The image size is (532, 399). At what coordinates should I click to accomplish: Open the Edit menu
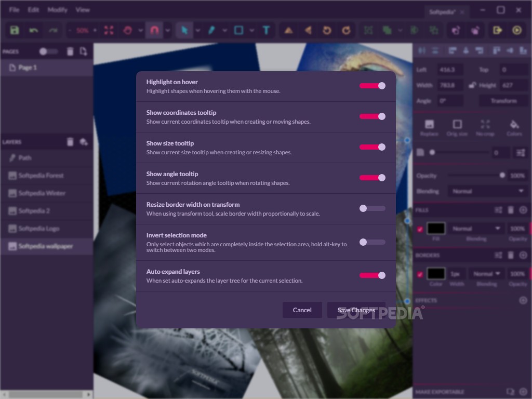(33, 10)
